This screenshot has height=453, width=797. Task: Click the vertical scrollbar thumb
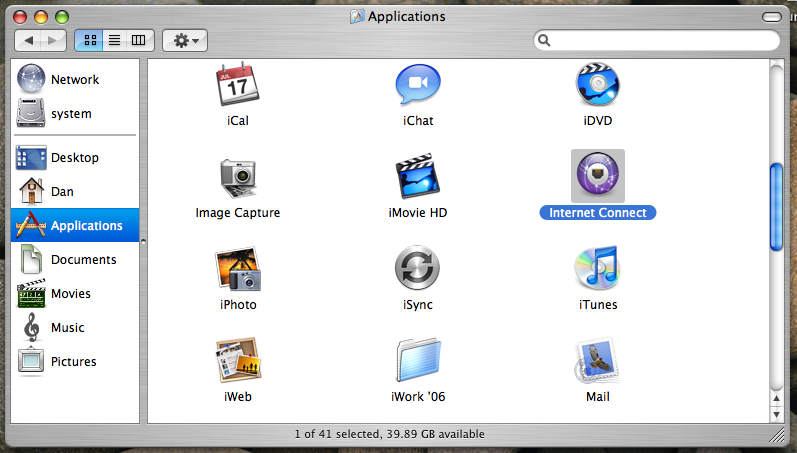click(x=776, y=207)
